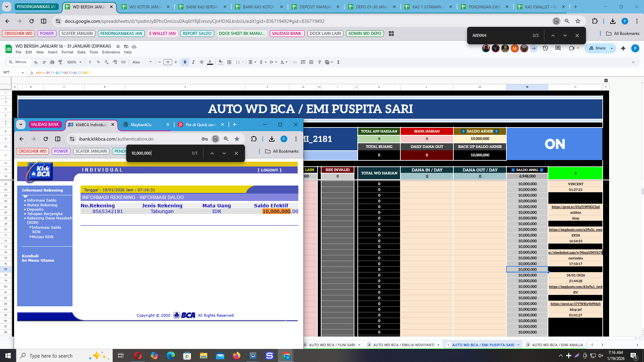Switch to the Maybank2u tab
The height and width of the screenshot is (362, 644).
click(x=146, y=124)
